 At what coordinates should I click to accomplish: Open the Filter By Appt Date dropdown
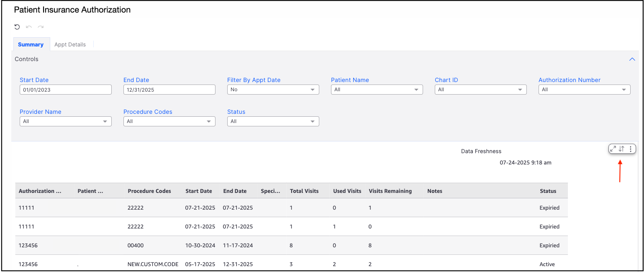click(273, 90)
